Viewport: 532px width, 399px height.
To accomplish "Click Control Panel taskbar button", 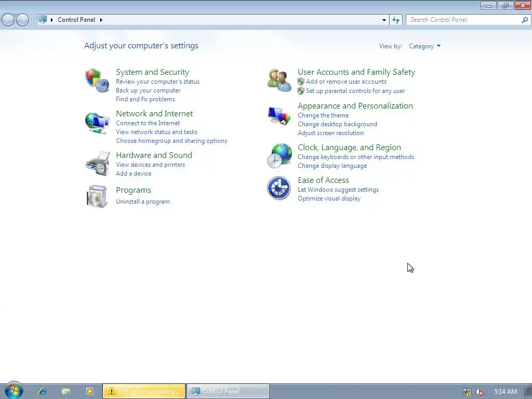I will tap(228, 391).
